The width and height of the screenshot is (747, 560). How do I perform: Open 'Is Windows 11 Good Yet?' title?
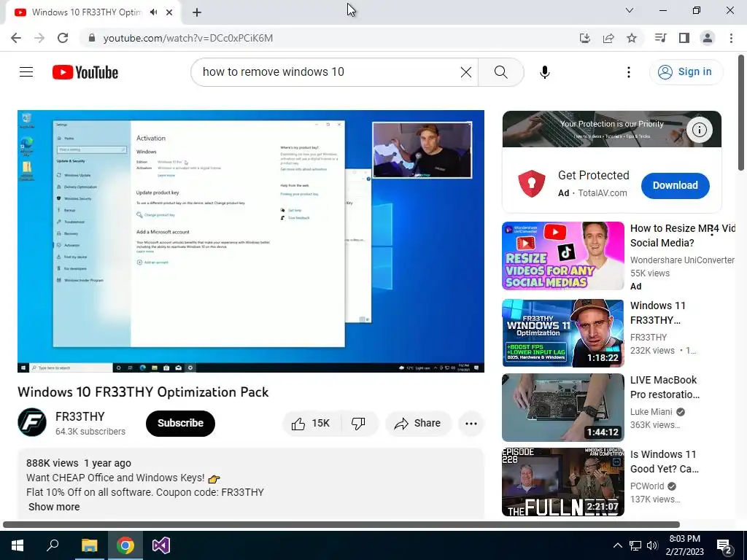pos(665,462)
